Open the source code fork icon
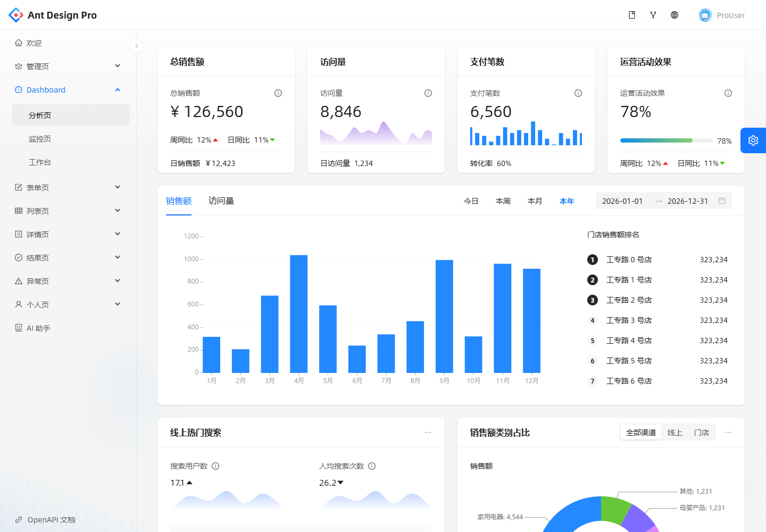 click(x=653, y=15)
